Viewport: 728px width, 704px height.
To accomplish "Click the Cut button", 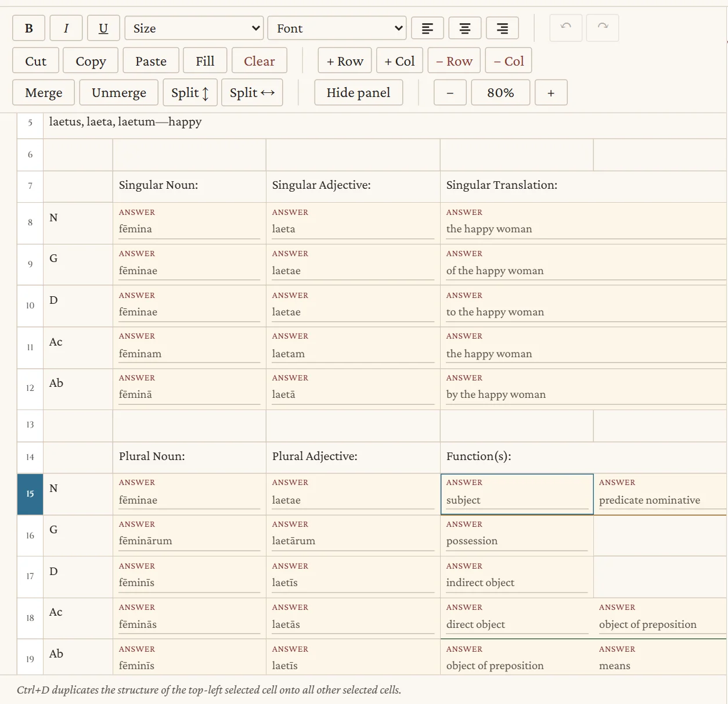I will [x=36, y=61].
